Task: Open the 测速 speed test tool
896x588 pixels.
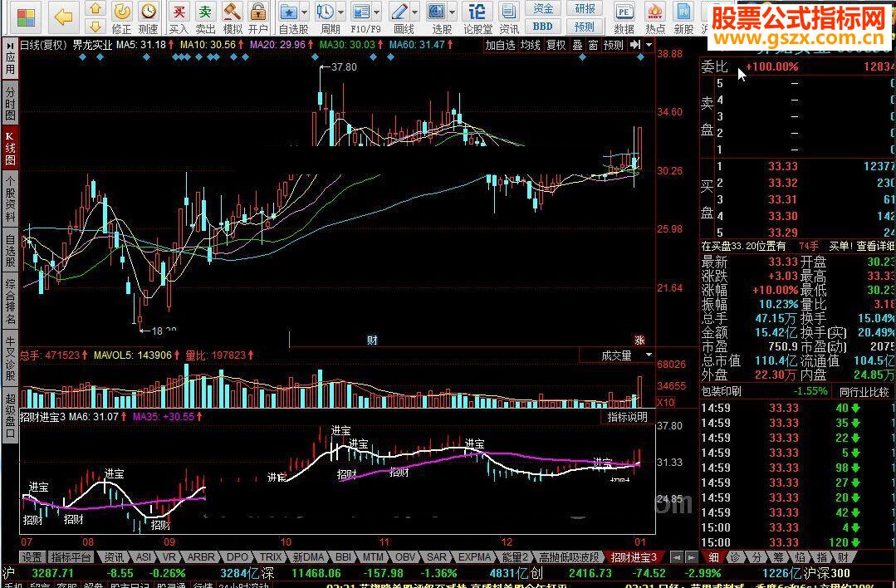Action: [x=148, y=17]
